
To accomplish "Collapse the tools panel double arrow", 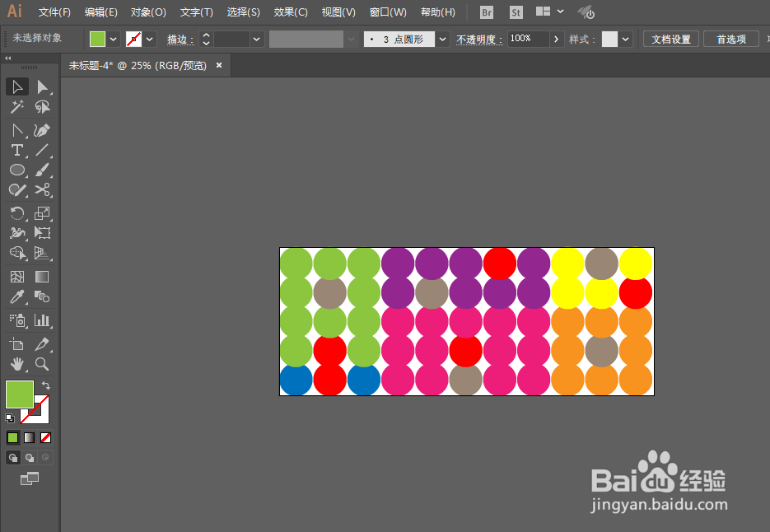I will (8, 58).
